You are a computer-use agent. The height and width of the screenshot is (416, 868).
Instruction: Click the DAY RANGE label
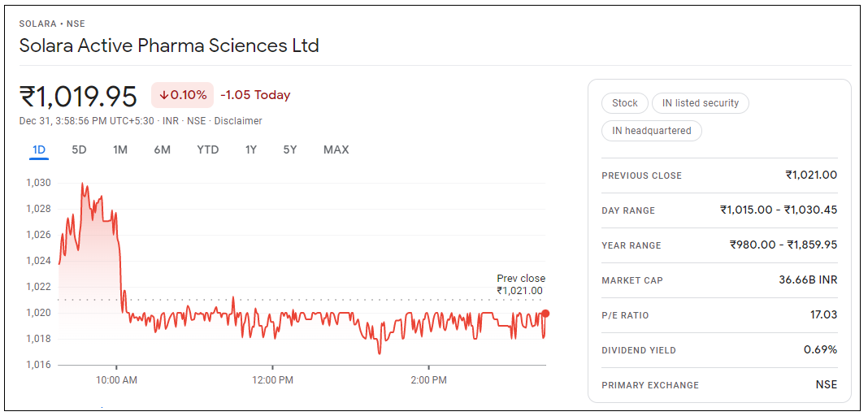628,210
